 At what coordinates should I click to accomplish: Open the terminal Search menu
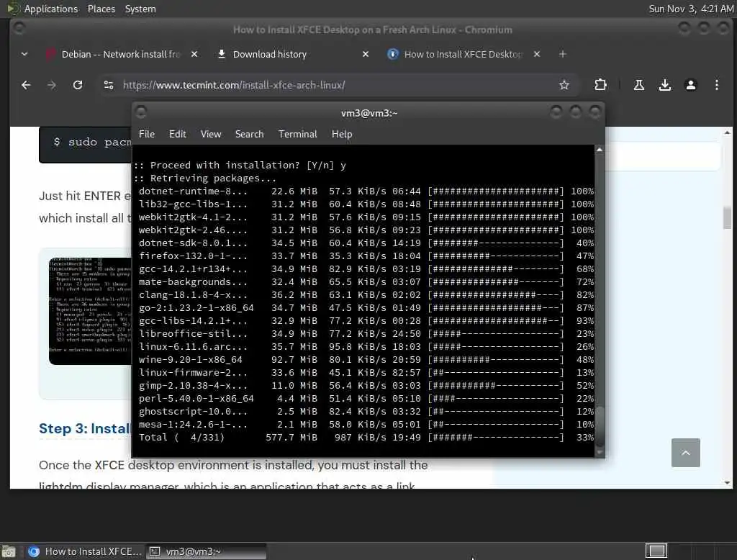click(249, 134)
